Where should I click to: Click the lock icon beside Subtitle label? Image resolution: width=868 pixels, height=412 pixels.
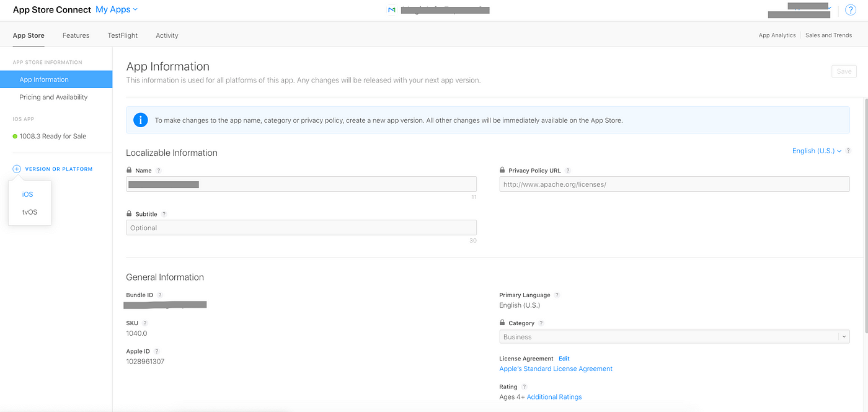pyautogui.click(x=129, y=213)
